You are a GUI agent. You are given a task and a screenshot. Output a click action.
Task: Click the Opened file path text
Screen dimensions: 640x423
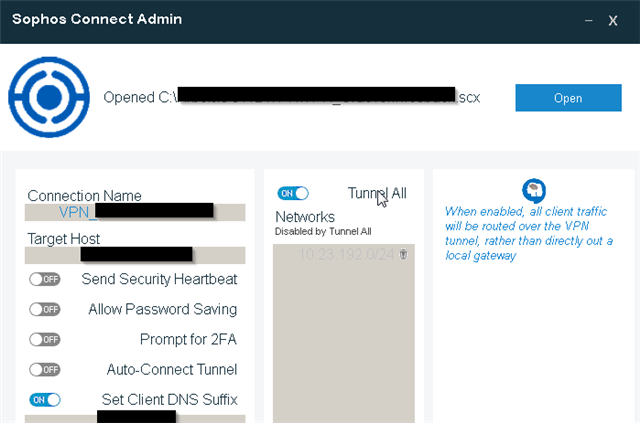[291, 97]
